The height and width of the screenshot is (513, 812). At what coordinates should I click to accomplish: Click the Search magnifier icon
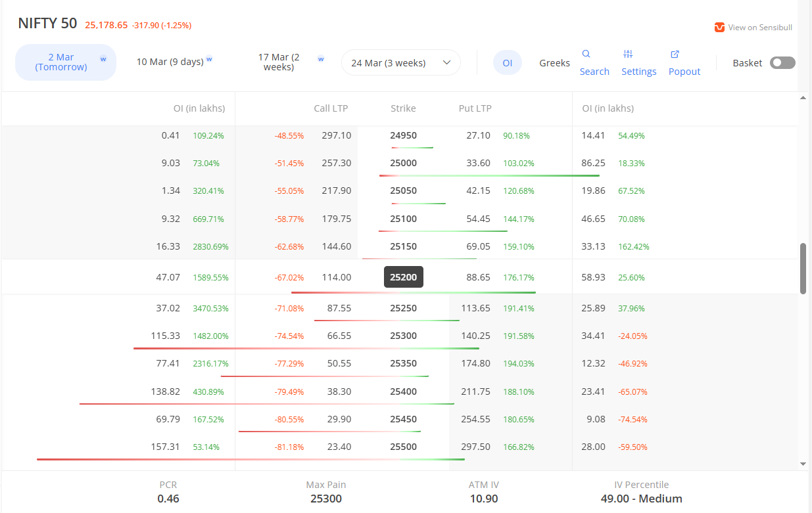tap(586, 54)
